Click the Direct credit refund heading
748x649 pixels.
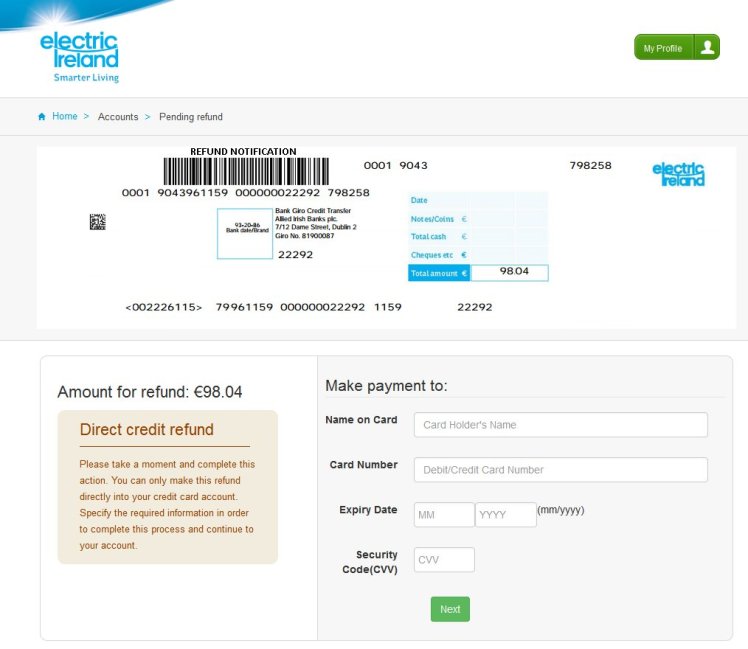(147, 429)
